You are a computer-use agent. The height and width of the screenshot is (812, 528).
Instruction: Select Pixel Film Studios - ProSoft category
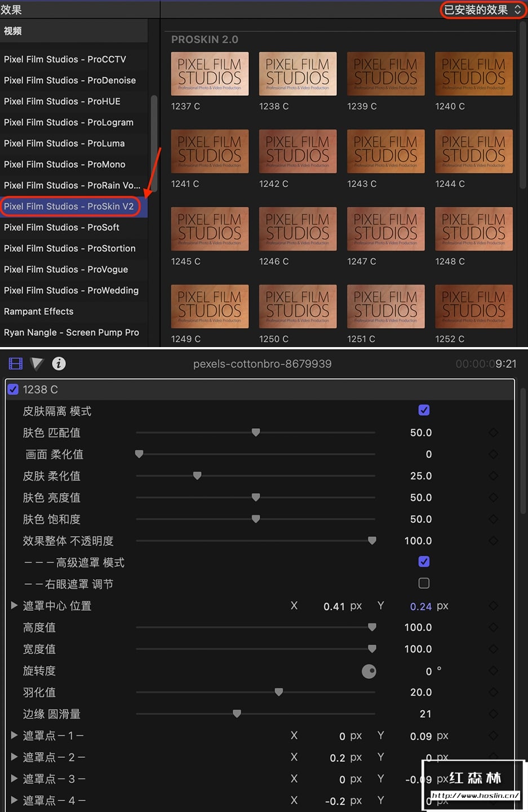click(x=74, y=228)
